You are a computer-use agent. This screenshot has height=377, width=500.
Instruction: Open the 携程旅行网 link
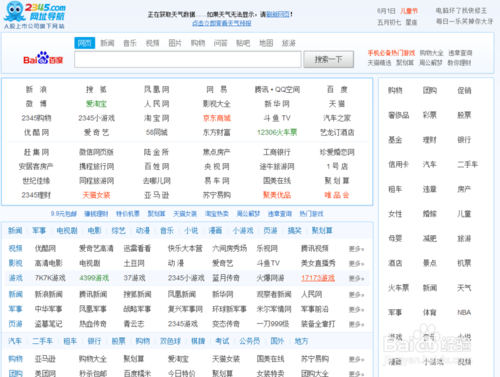coord(96,167)
